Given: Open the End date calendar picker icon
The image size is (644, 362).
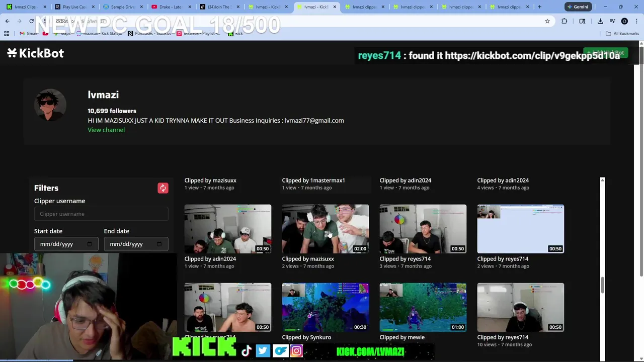Looking at the screenshot, I should tap(159, 244).
